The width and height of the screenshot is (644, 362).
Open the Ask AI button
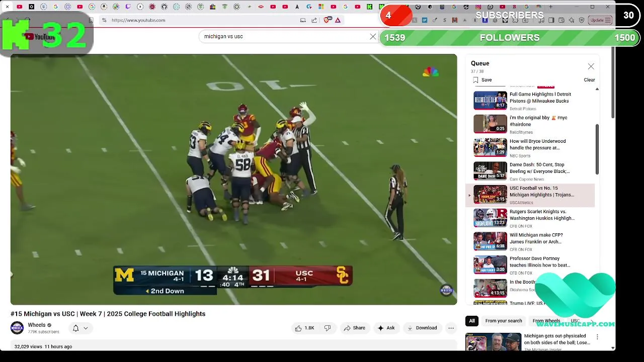point(386,328)
